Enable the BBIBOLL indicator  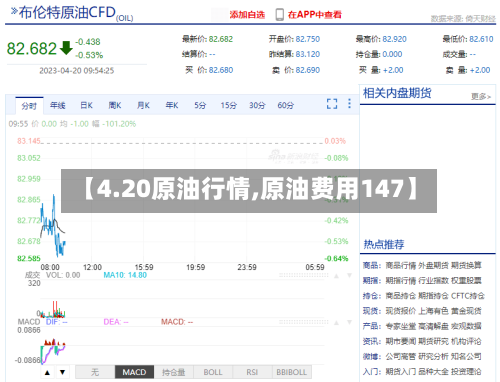coord(292,372)
